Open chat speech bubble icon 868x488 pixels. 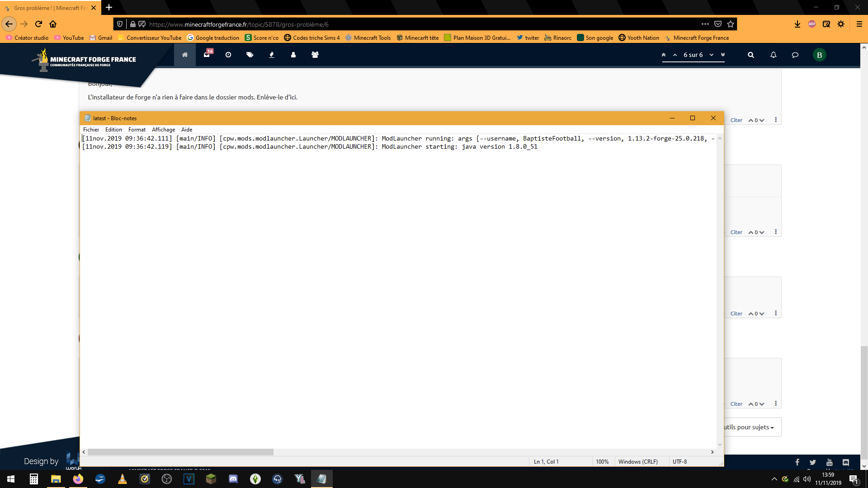point(795,55)
